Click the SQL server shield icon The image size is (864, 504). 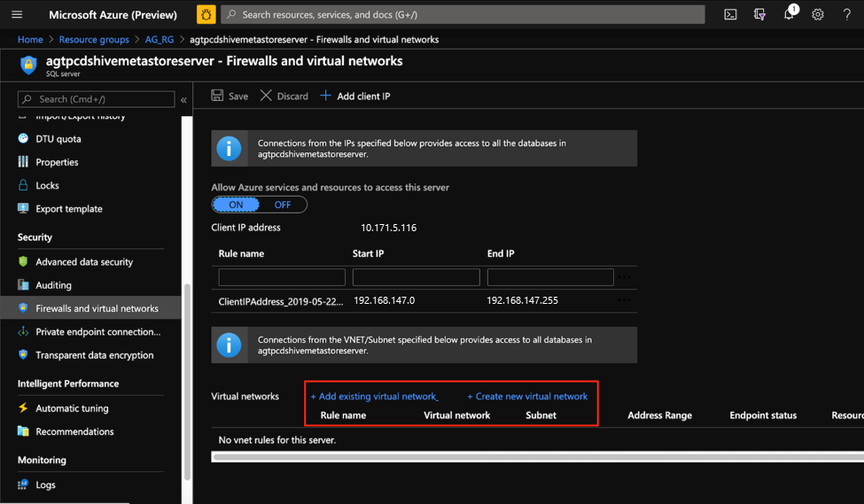pyautogui.click(x=28, y=65)
